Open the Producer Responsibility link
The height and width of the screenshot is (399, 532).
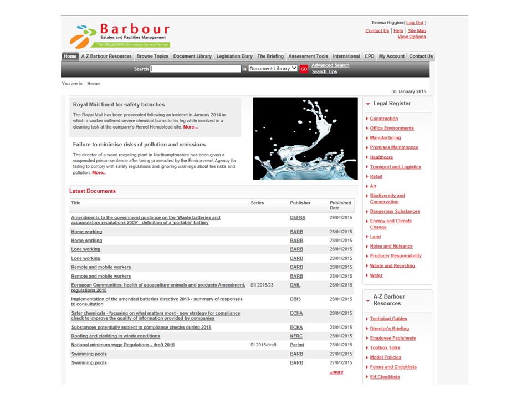396,256
